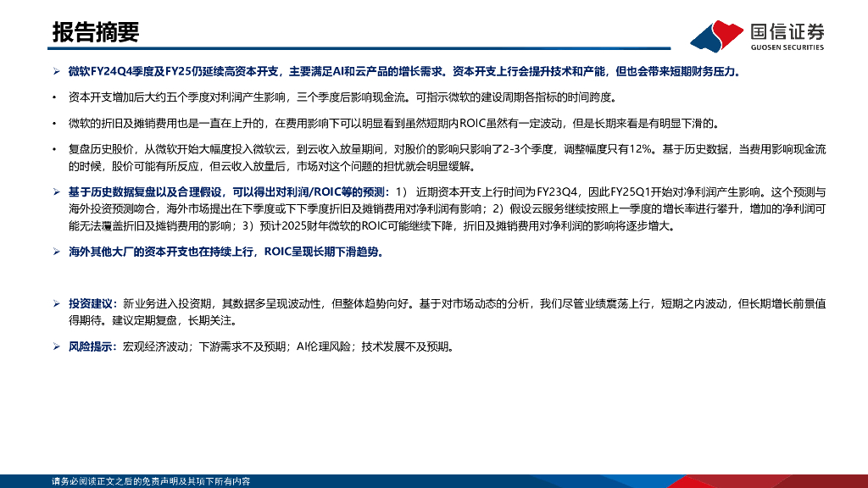Click dot bullet before 资本开支增加后 line

[54, 98]
